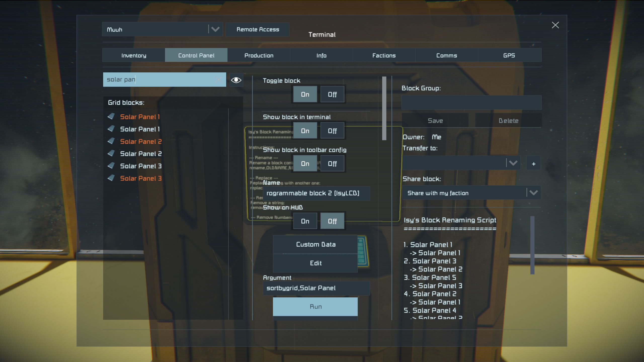Click the orange Solar Panel 3 block icon

click(x=111, y=178)
